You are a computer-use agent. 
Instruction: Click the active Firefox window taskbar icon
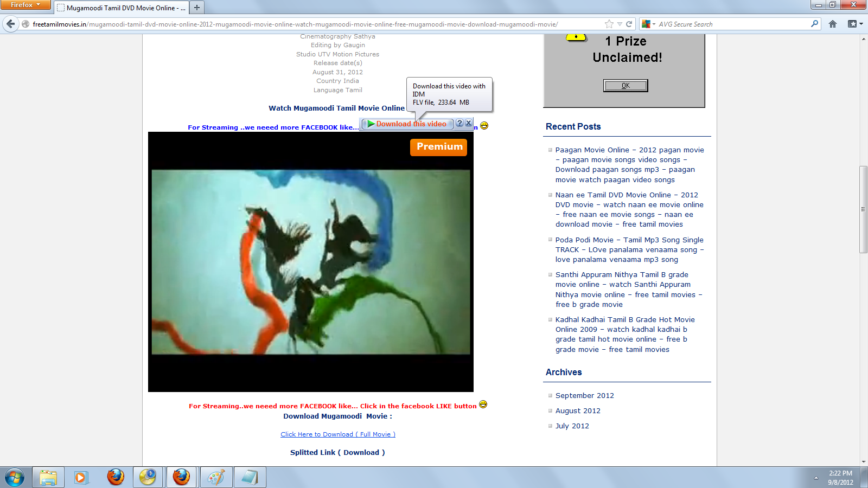point(181,477)
